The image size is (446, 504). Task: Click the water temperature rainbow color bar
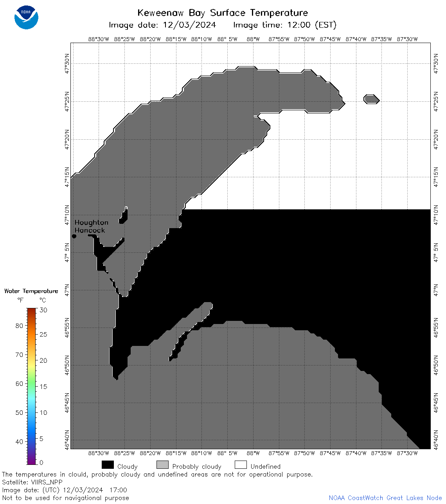click(32, 386)
